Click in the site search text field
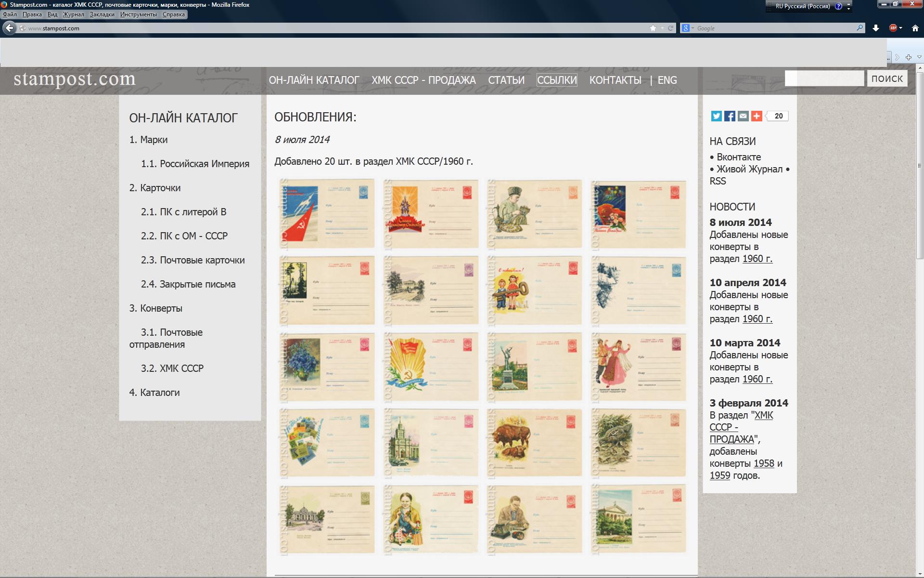Viewport: 924px width, 578px height. click(x=824, y=79)
